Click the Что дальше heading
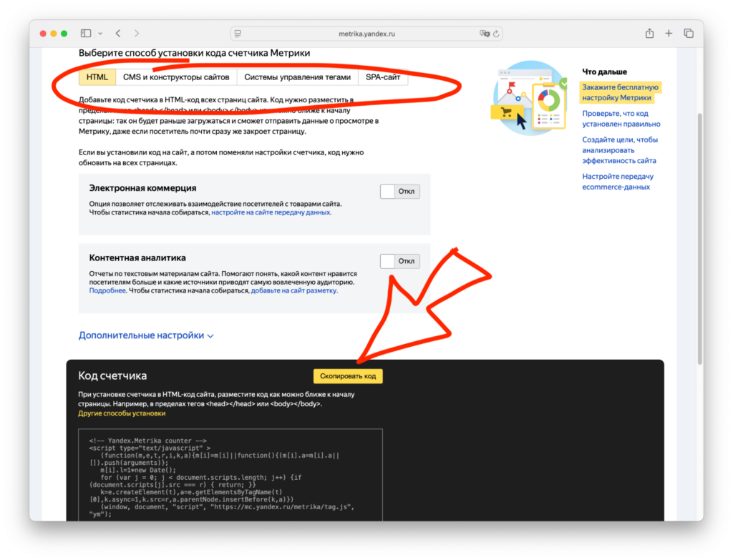733x560 pixels. tap(604, 72)
